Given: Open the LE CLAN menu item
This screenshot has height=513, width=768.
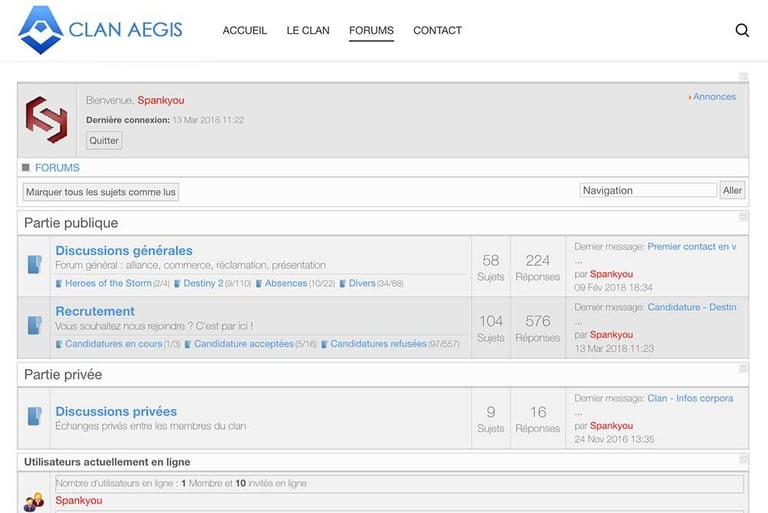Looking at the screenshot, I should 308,30.
